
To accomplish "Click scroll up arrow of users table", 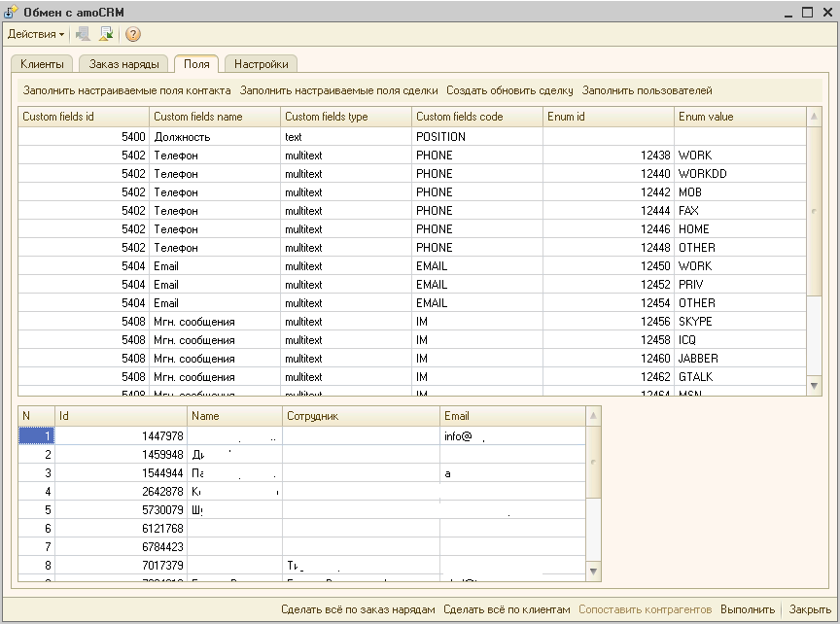I will 593,416.
